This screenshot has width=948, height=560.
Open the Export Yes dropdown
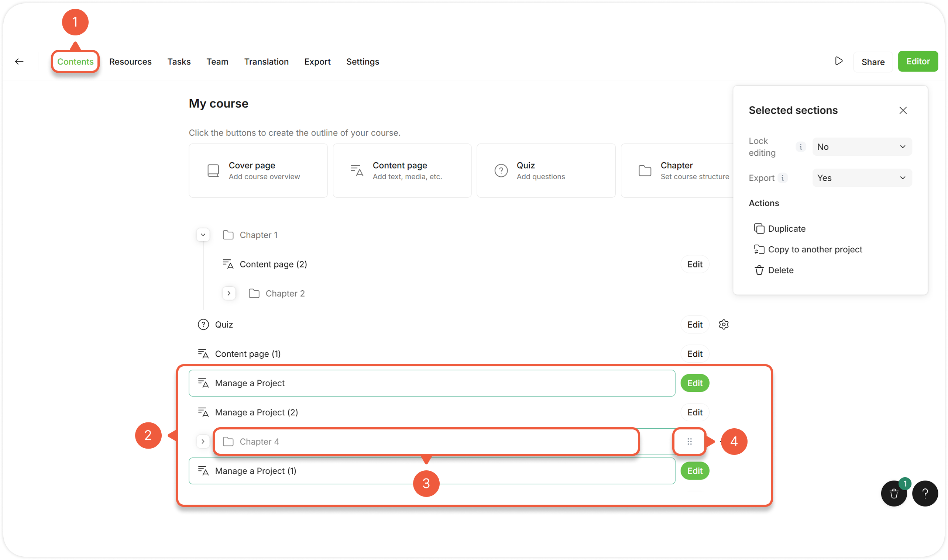pyautogui.click(x=862, y=178)
